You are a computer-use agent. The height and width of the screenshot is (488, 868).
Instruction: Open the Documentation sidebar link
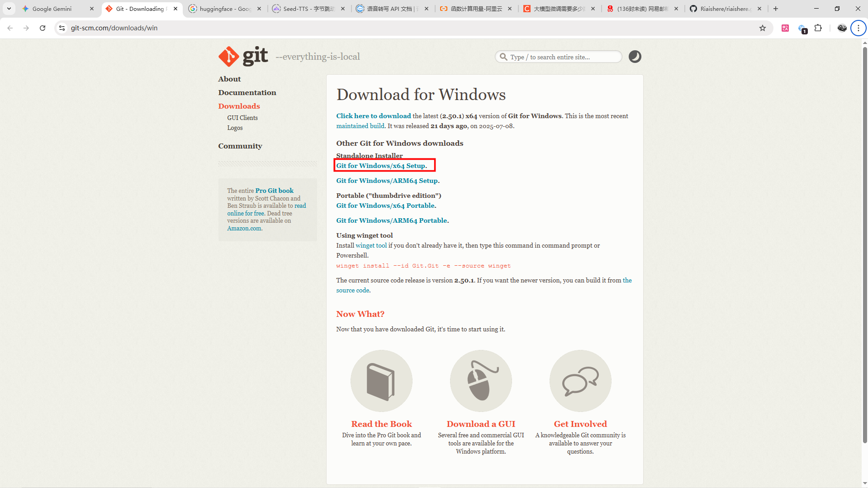pyautogui.click(x=247, y=92)
